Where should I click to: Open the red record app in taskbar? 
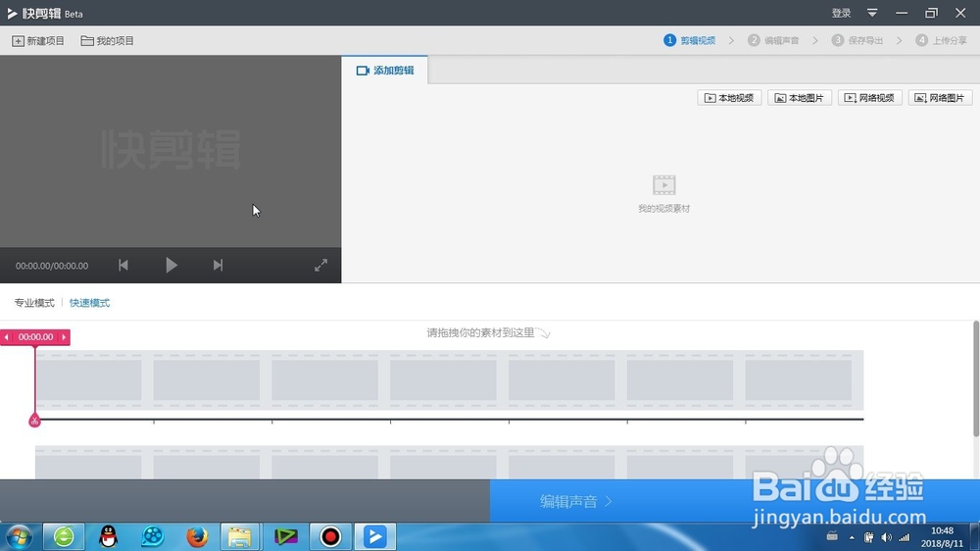pyautogui.click(x=330, y=536)
